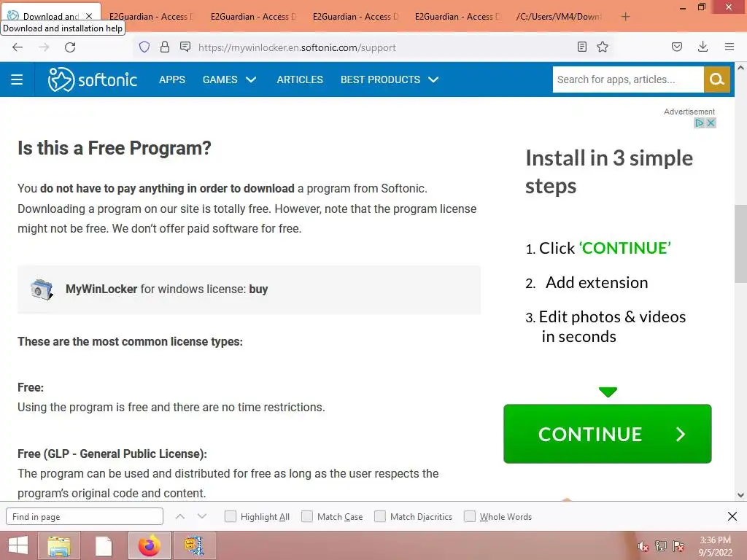
Task: Jump to previous find result
Action: click(x=180, y=516)
